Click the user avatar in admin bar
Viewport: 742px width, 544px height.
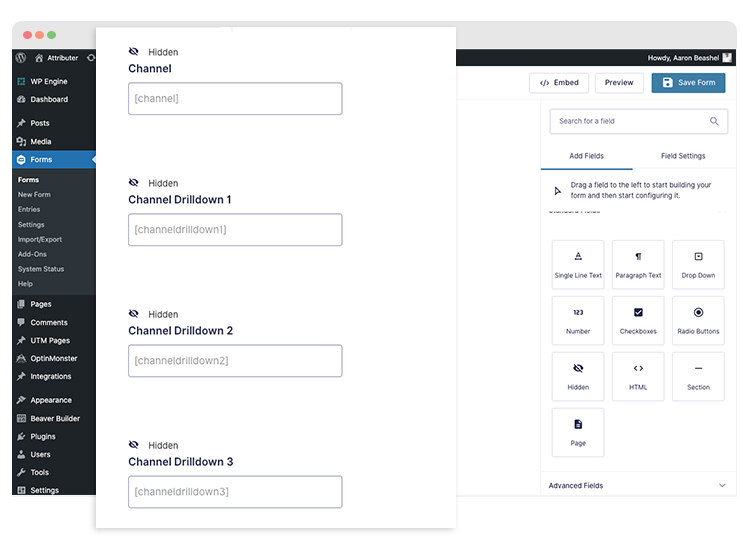click(727, 58)
